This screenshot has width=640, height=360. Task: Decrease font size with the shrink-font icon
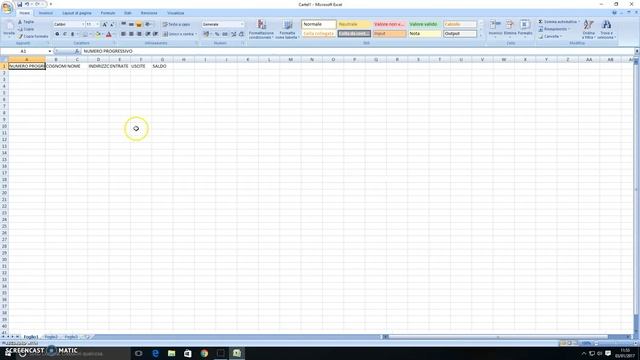point(112,24)
